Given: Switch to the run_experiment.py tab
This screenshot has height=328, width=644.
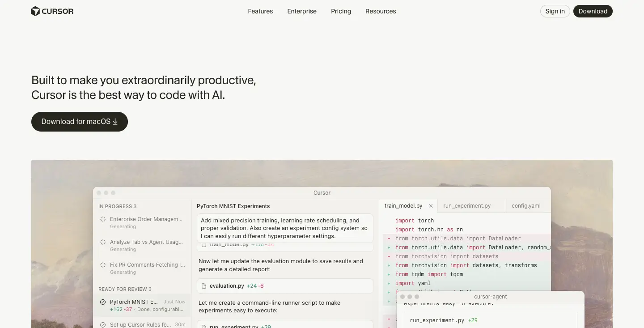Looking at the screenshot, I should pyautogui.click(x=466, y=205).
